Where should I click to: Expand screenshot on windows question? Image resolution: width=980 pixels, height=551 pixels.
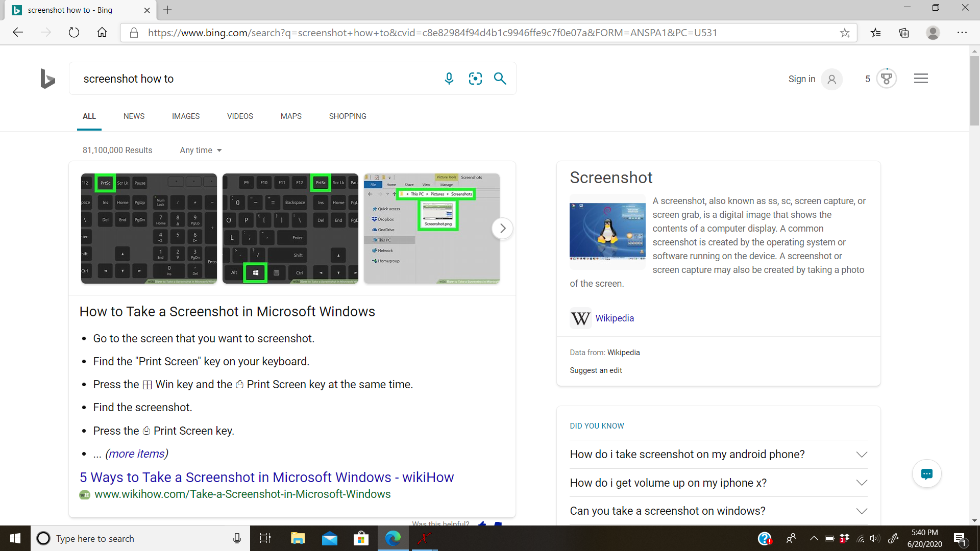pos(862,511)
